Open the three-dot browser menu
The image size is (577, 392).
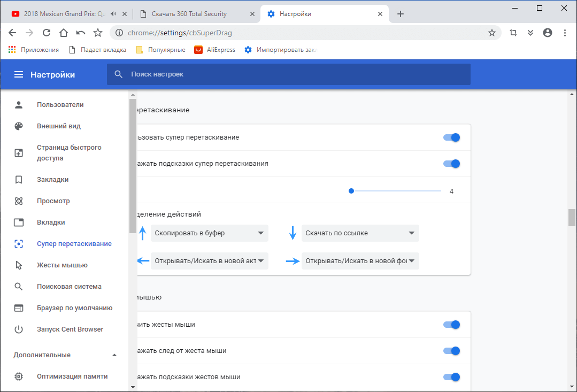[x=565, y=33]
